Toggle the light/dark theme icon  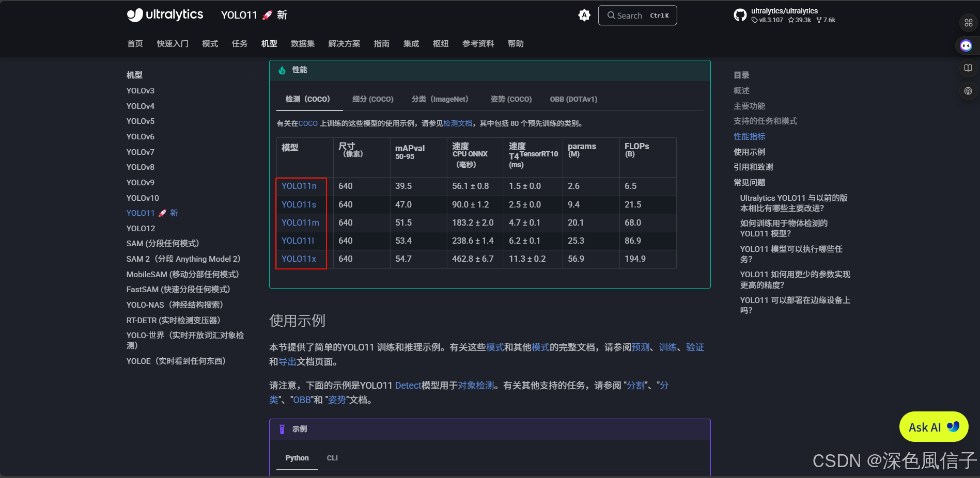pyautogui.click(x=584, y=15)
